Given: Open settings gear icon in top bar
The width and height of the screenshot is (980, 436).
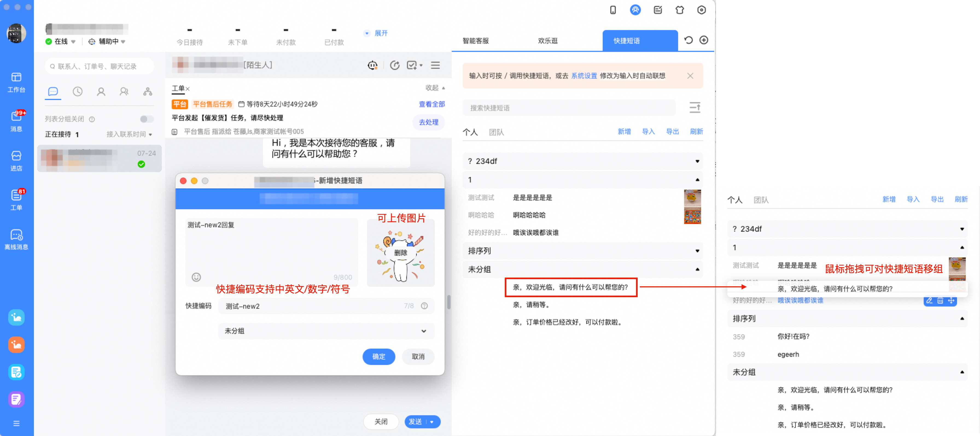Looking at the screenshot, I should (x=701, y=10).
